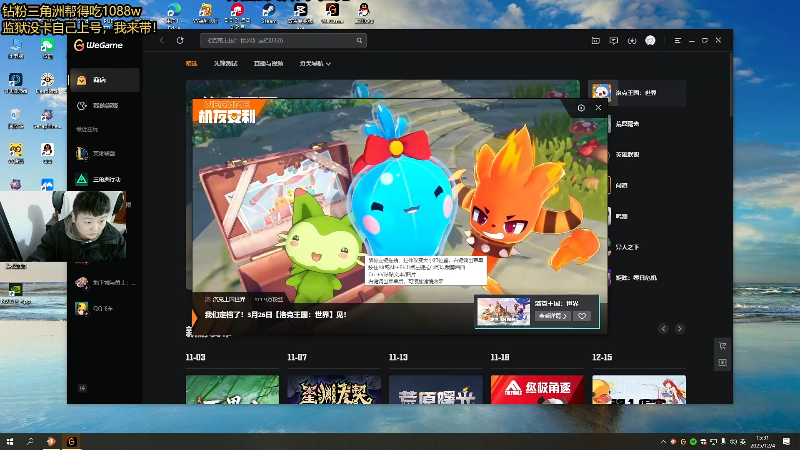The image size is (800, 450).
Task: Select the 11-18 release date
Action: click(x=500, y=357)
